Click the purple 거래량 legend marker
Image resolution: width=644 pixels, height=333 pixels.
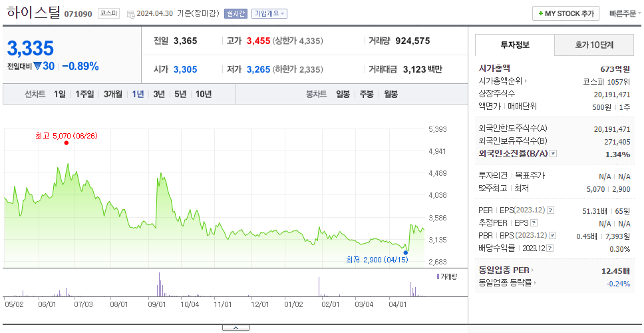tap(438, 276)
